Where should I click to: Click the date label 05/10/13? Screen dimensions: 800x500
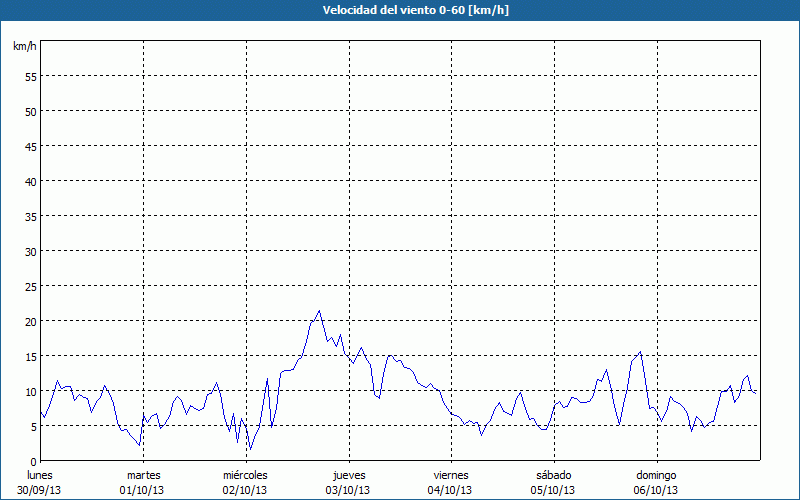point(553,490)
